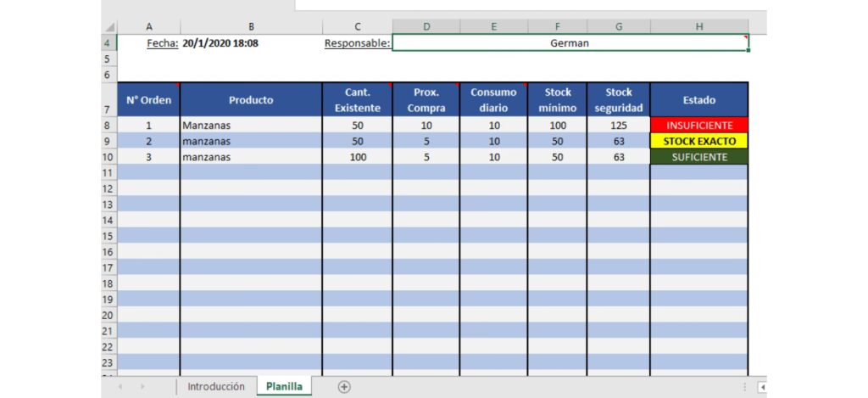Click the yellow STOCK EXACTO cell
This screenshot has width=868, height=398.
coord(698,142)
